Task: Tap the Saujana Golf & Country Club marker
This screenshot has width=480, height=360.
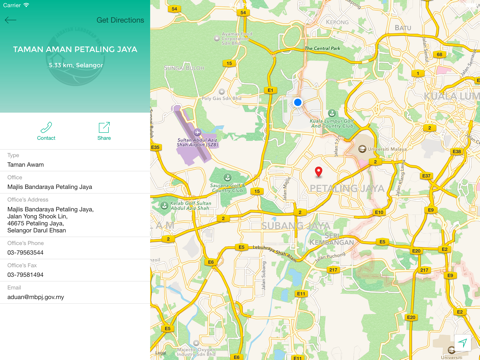Action: [x=228, y=177]
